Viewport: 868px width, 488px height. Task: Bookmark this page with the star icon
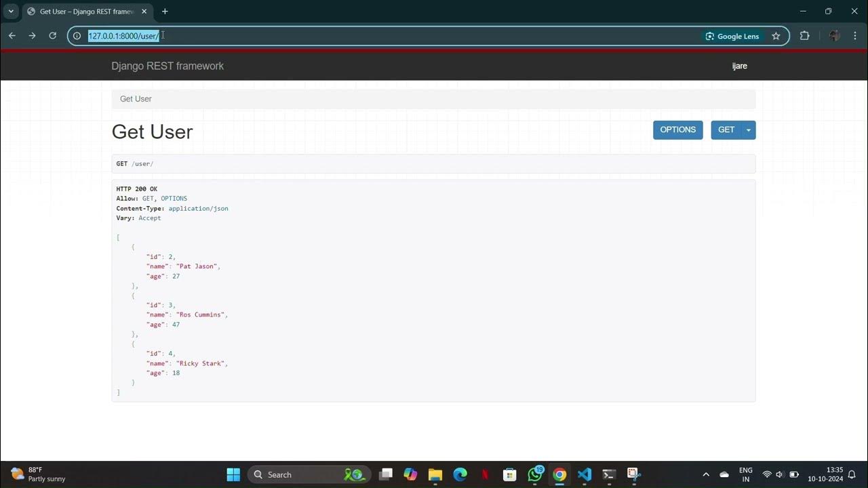tap(776, 36)
